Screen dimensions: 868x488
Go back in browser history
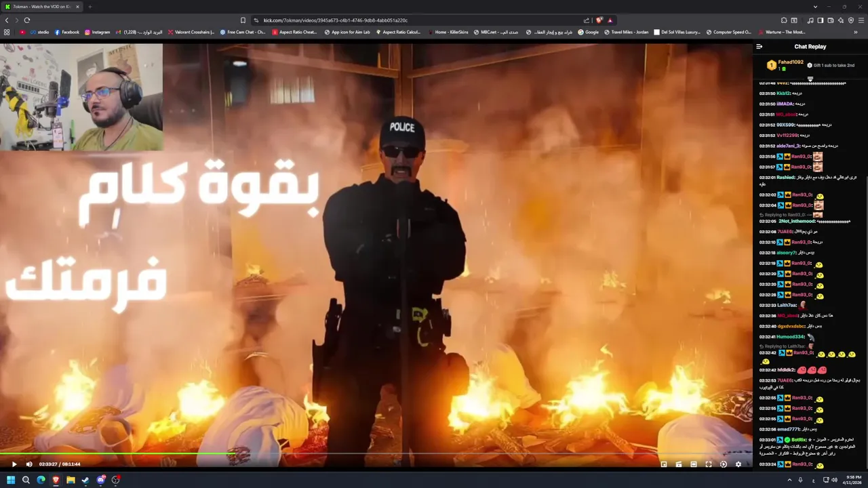click(7, 20)
